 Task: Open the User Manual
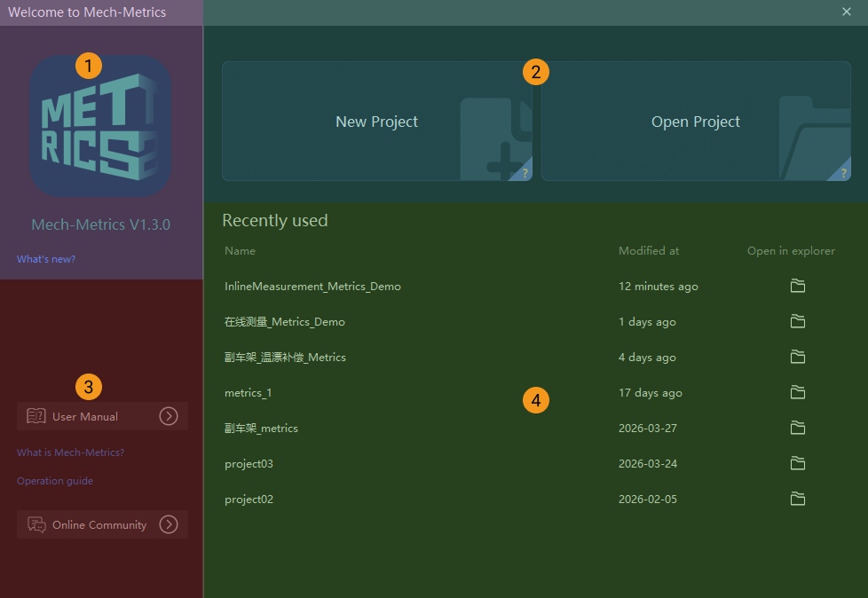click(102, 416)
